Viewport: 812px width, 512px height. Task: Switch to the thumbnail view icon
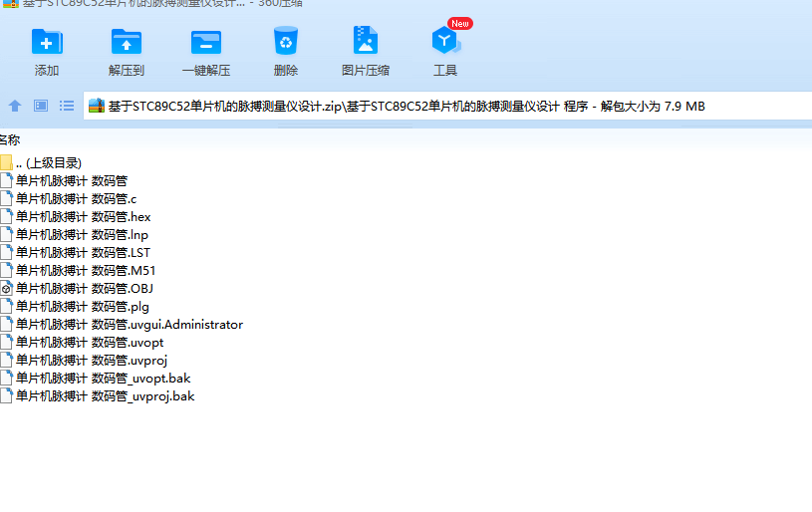(x=41, y=107)
